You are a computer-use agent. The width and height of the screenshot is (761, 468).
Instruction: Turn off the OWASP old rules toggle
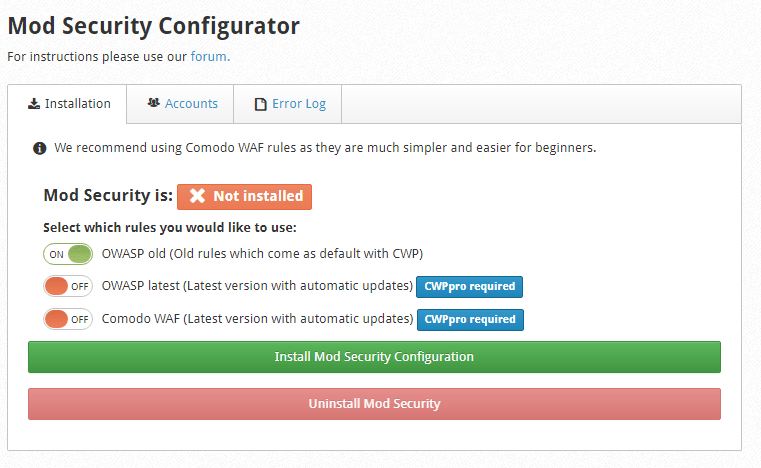pyautogui.click(x=68, y=254)
